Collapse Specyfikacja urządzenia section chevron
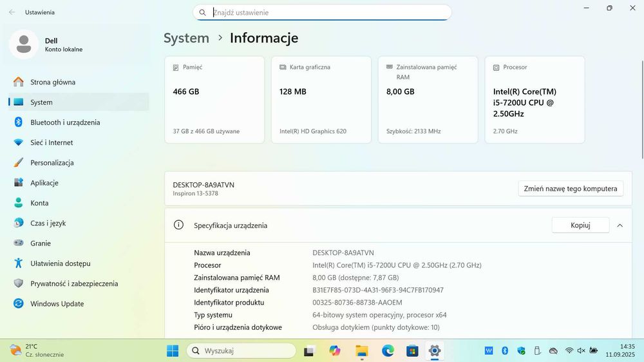Viewport: 644px width, 362px height. [620, 225]
